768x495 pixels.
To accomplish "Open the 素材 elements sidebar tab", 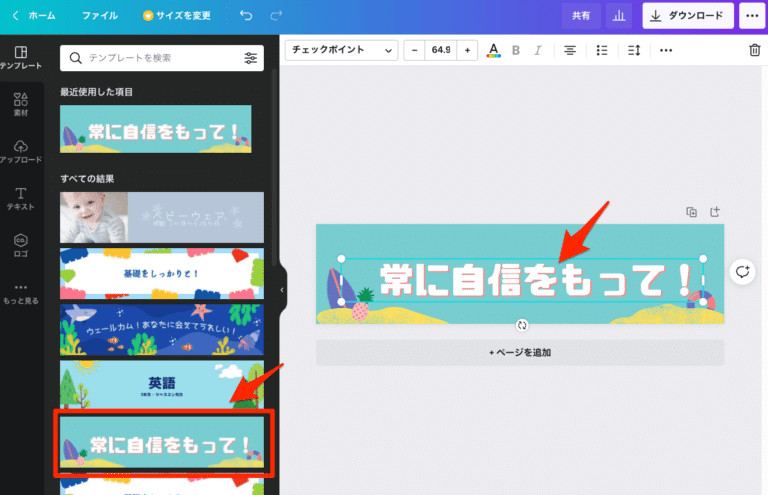I will point(21,104).
